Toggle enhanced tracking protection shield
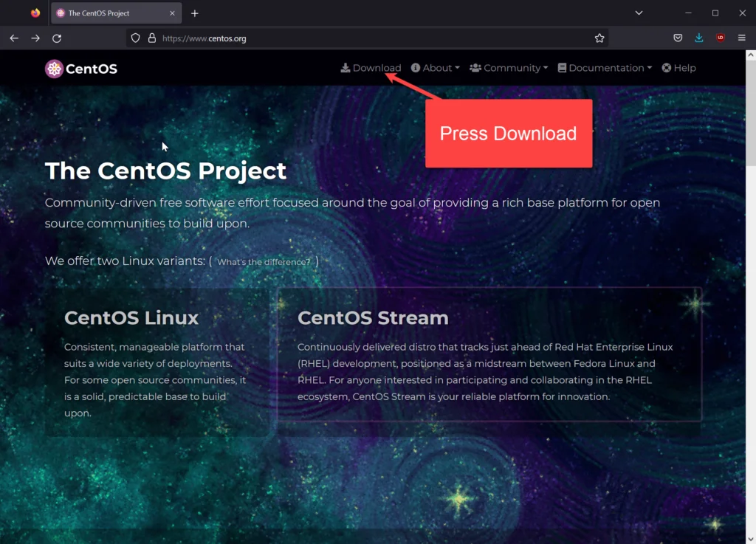This screenshot has height=544, width=756. tap(135, 38)
